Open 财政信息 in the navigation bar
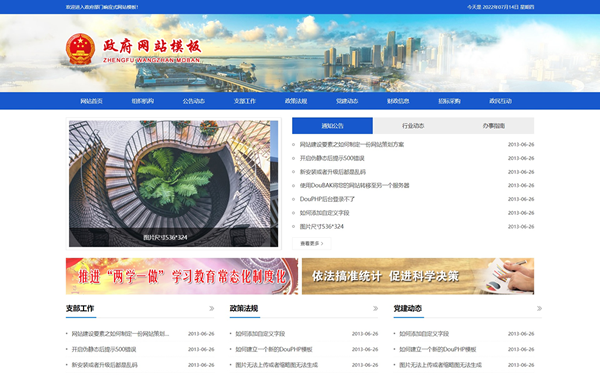The width and height of the screenshot is (600, 375). [x=398, y=101]
